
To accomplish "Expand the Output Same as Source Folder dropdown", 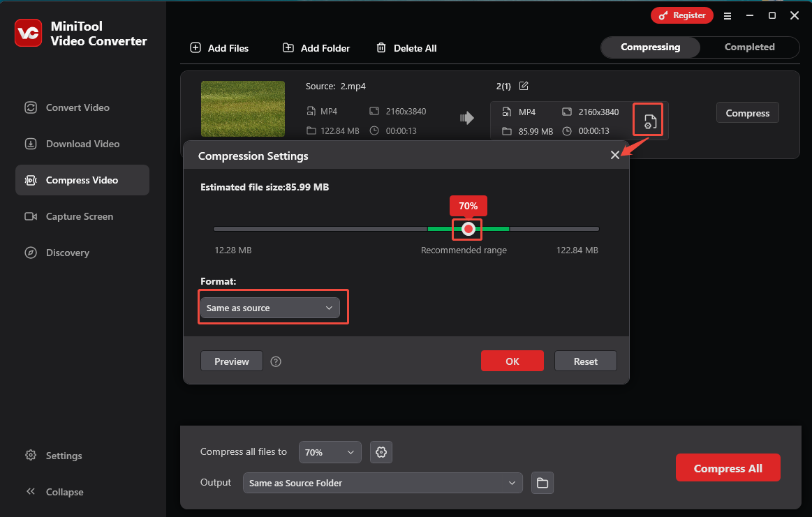I will pyautogui.click(x=383, y=483).
